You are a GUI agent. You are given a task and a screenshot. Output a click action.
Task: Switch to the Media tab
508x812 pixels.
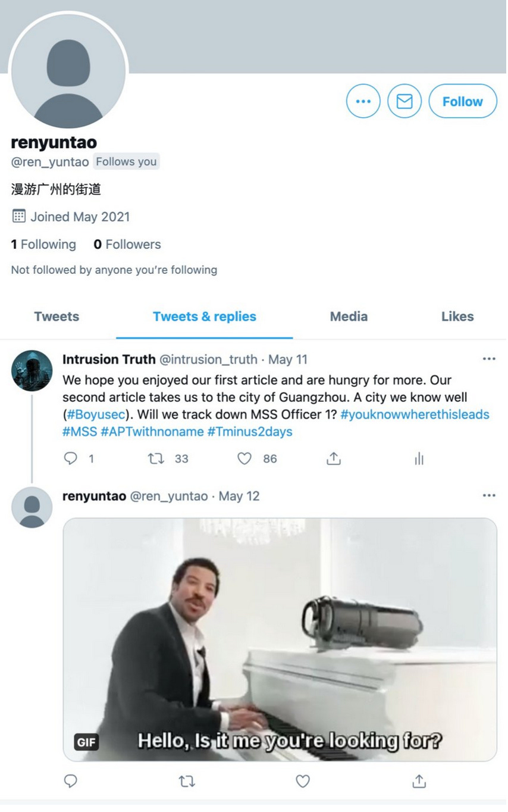pos(349,317)
